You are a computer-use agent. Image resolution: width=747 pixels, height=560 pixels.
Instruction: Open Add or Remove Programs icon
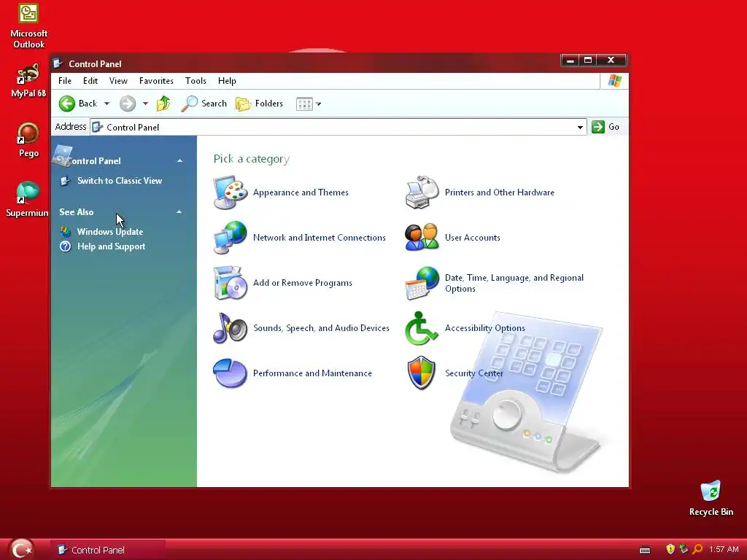pos(231,282)
